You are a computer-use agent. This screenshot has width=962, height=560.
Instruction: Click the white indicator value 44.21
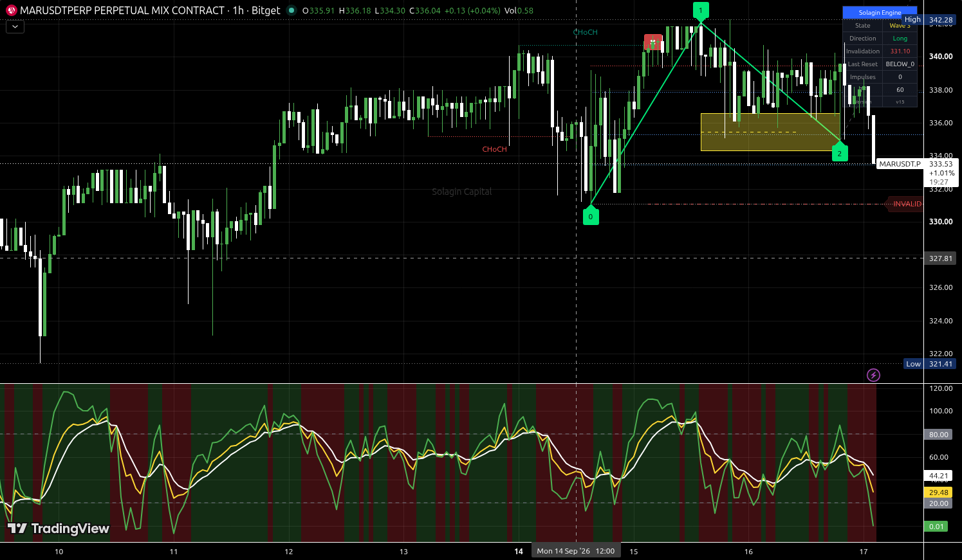click(939, 476)
